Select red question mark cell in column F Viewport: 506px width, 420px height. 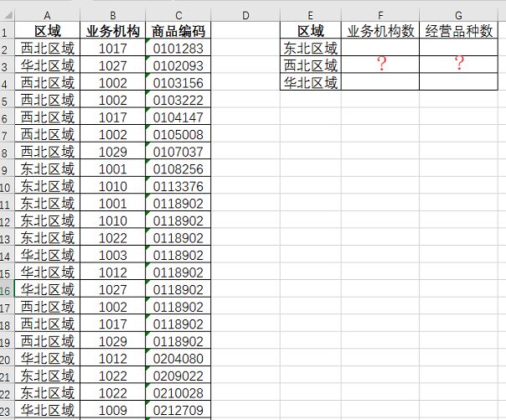pos(380,65)
